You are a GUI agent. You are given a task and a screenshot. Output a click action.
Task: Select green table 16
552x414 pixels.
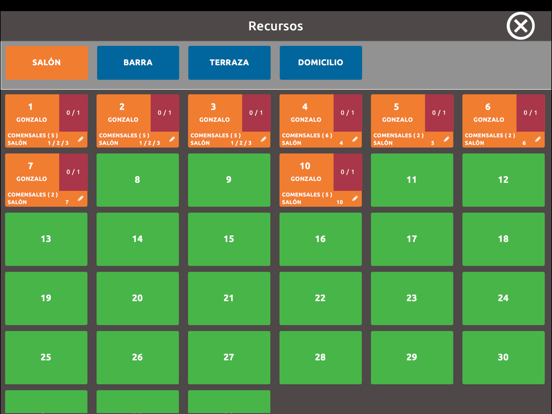click(321, 239)
